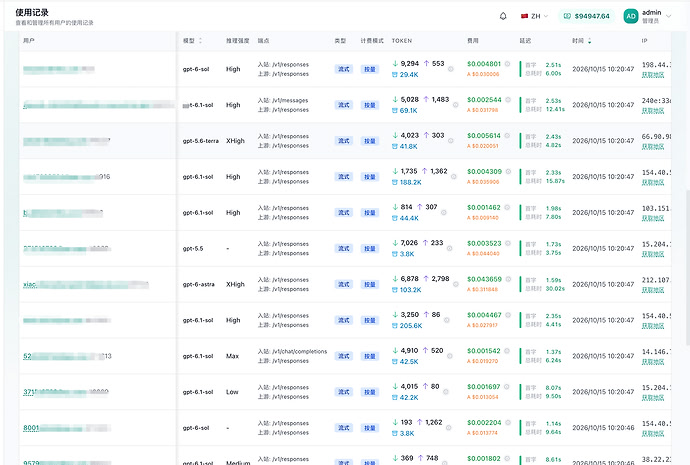
Task: Click 获取地区 under IP 66.90
Action: [x=653, y=146]
